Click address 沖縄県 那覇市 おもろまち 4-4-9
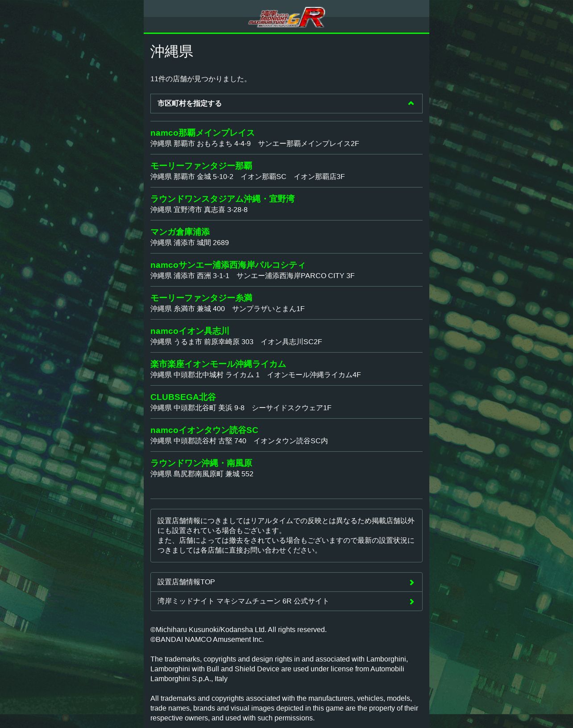573x728 pixels. click(200, 144)
